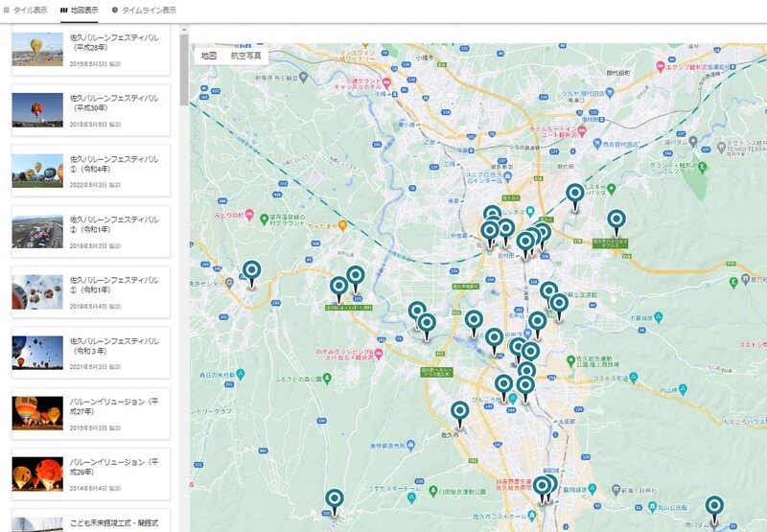
Task: Click title バルーンイリュージョン（平成26年）
Action: pyautogui.click(x=114, y=467)
